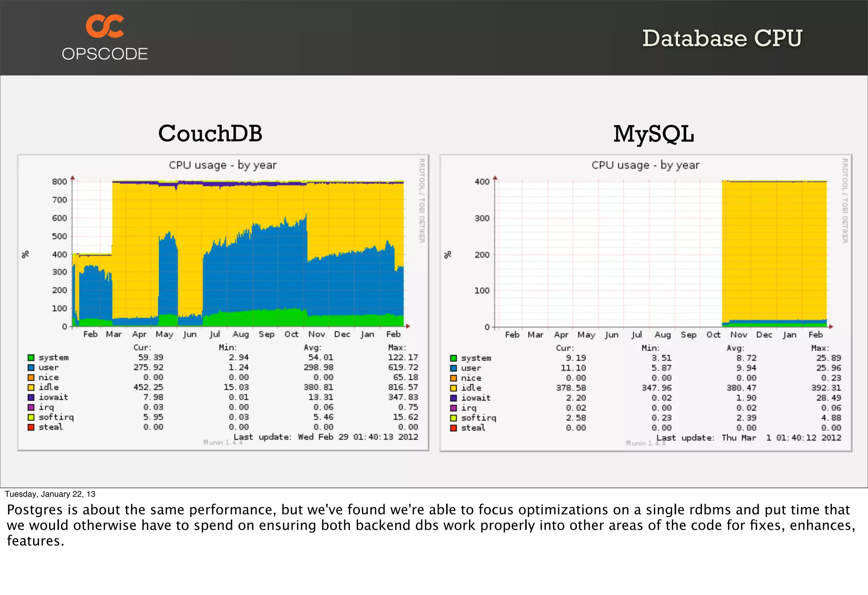Click the CouchDB 'Avg:' column header
The width and height of the screenshot is (868, 595).
312,347
